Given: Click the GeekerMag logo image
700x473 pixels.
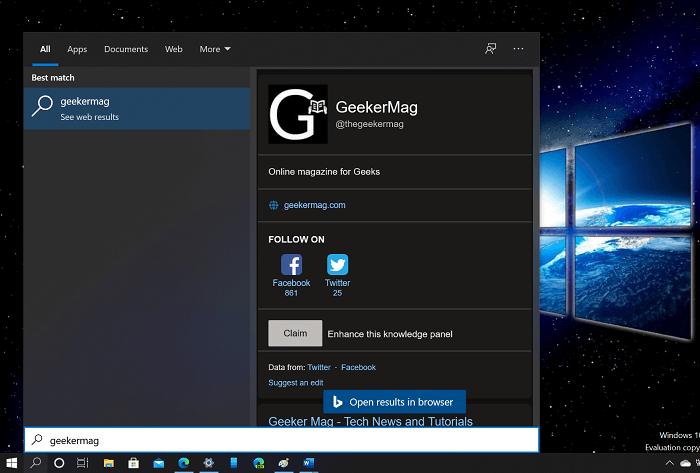Looking at the screenshot, I should click(298, 114).
